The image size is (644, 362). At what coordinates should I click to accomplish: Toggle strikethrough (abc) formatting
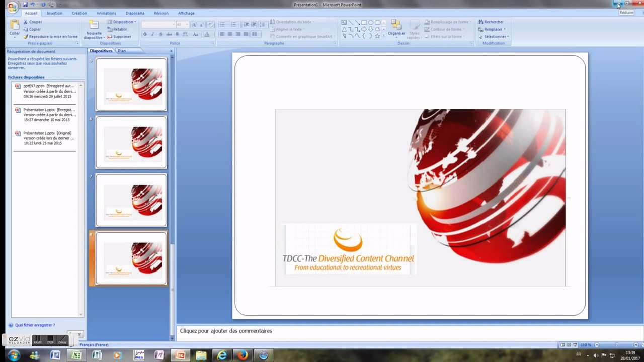tap(169, 34)
